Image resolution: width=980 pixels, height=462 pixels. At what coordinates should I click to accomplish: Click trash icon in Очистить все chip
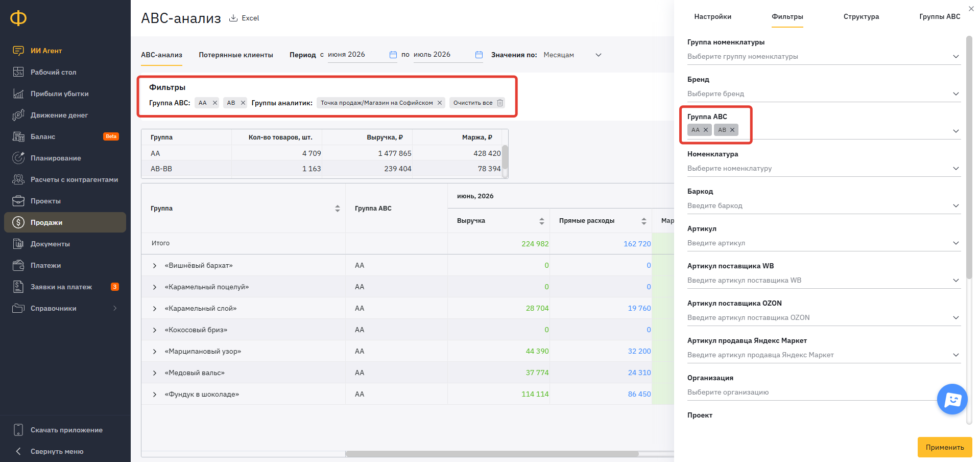[x=500, y=103]
